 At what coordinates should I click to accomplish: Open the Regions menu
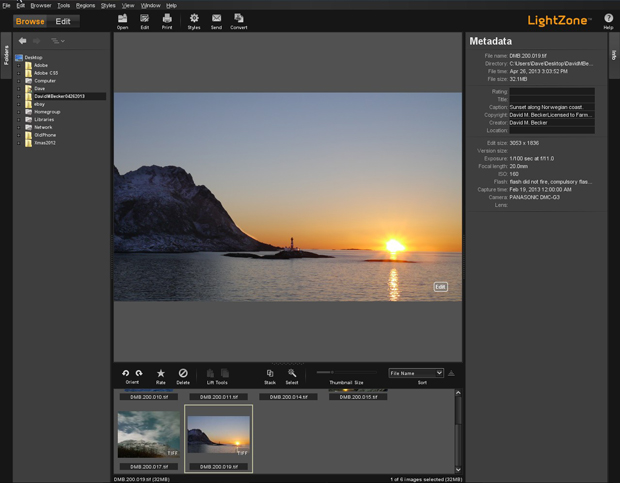[x=85, y=6]
